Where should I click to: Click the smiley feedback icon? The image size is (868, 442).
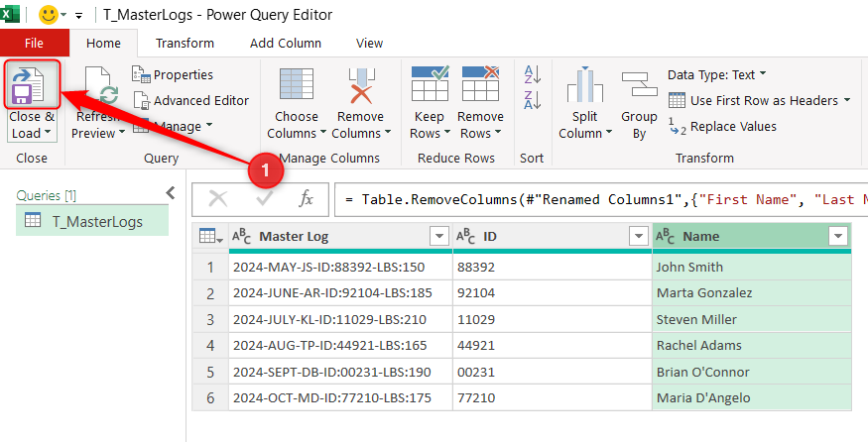pyautogui.click(x=49, y=15)
